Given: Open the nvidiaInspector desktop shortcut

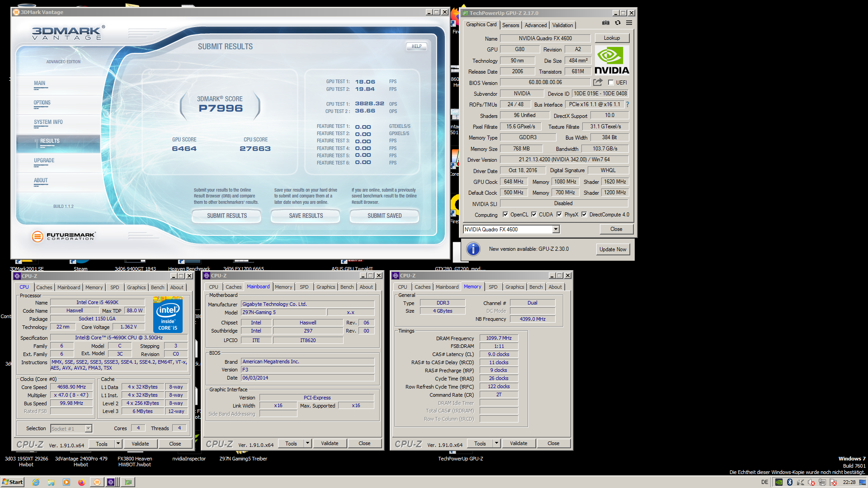Looking at the screenshot, I should [189, 459].
